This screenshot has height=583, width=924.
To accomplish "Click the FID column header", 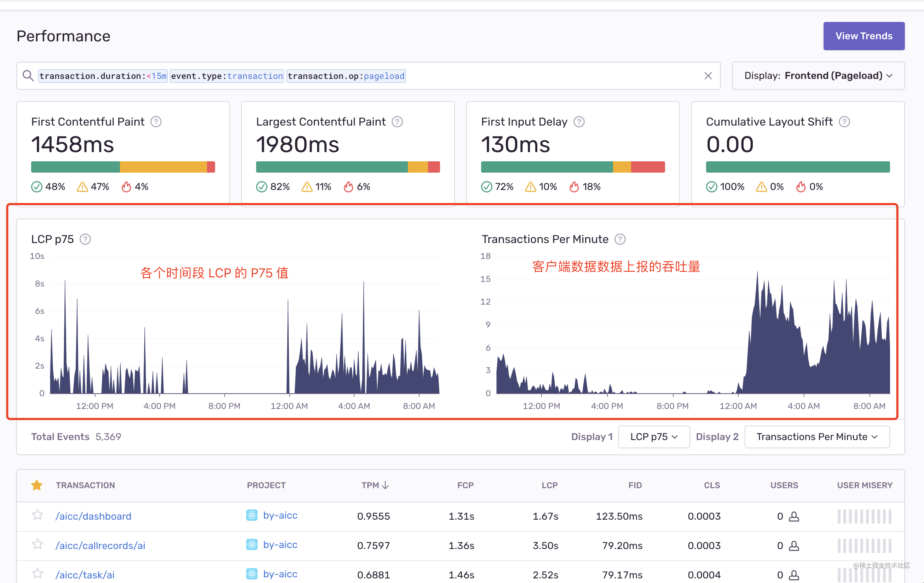I will pyautogui.click(x=635, y=485).
